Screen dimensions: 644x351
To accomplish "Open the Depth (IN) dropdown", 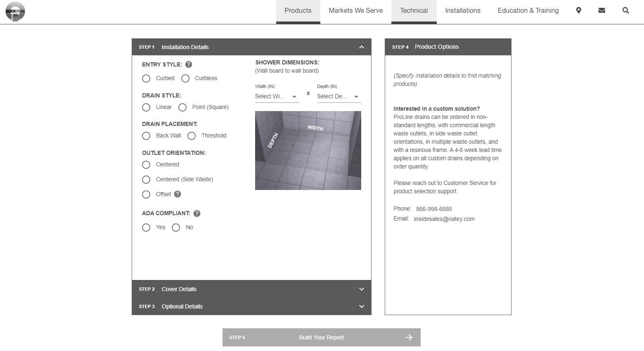I will (x=339, y=96).
